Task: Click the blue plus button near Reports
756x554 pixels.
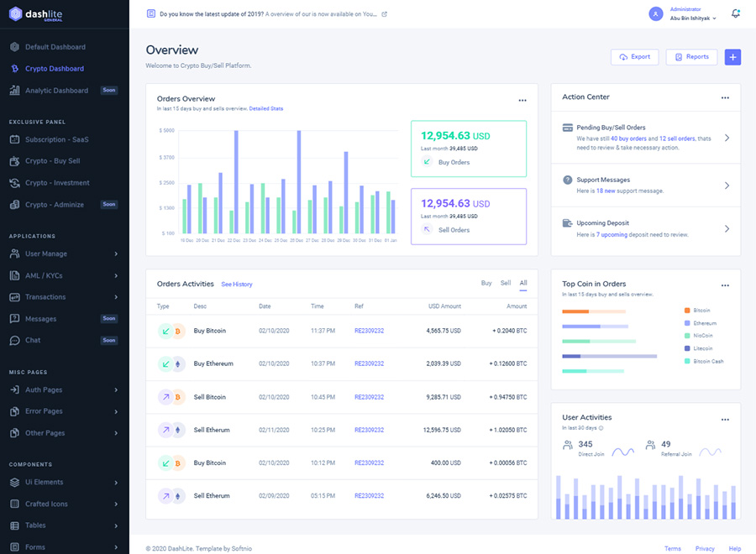Action: pos(732,56)
